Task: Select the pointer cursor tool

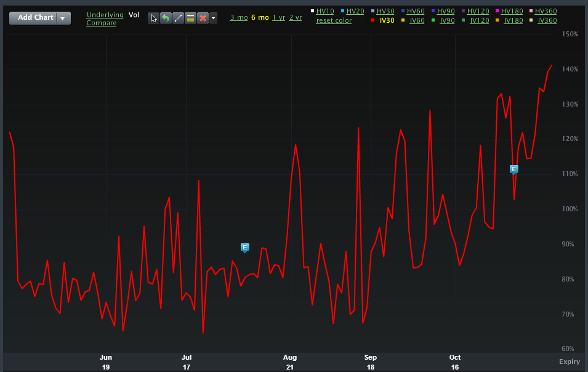Action: 154,18
